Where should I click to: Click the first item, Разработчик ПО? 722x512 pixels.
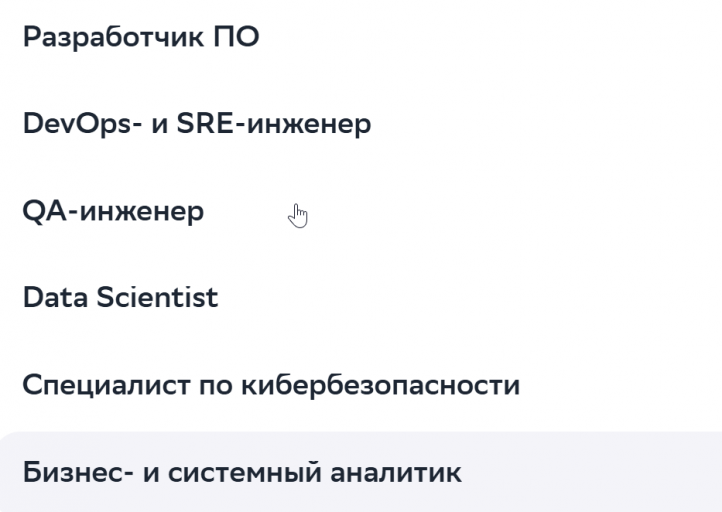click(x=361, y=37)
